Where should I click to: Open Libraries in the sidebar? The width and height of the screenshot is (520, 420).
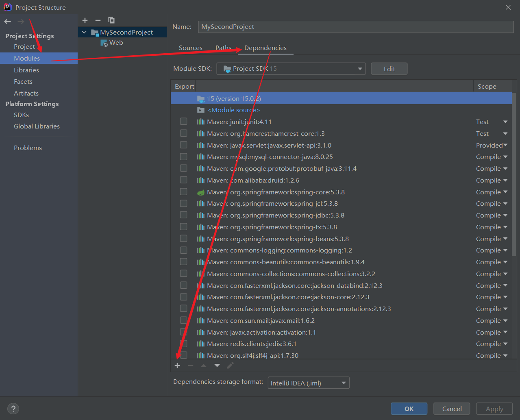(x=26, y=70)
